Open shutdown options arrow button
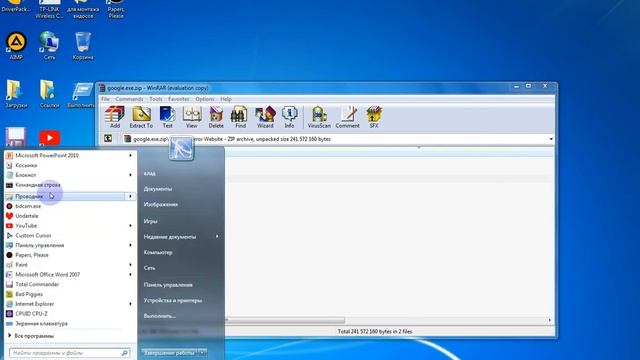640x360 pixels. click(202, 353)
